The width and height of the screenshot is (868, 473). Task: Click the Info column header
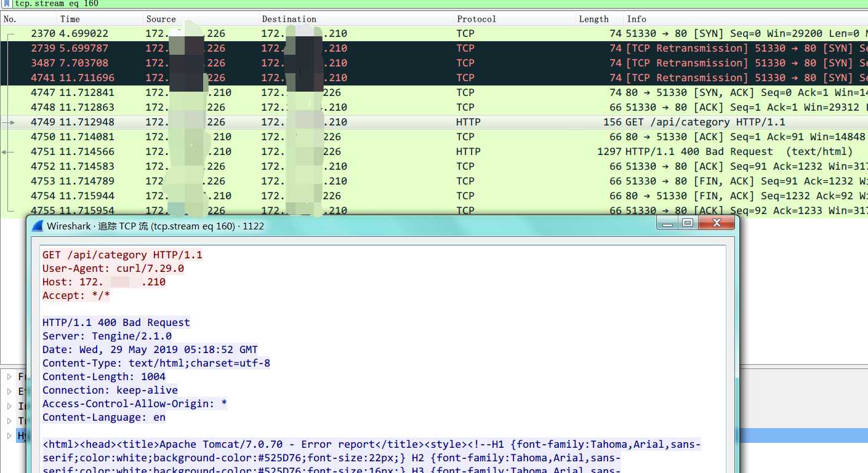pos(745,19)
